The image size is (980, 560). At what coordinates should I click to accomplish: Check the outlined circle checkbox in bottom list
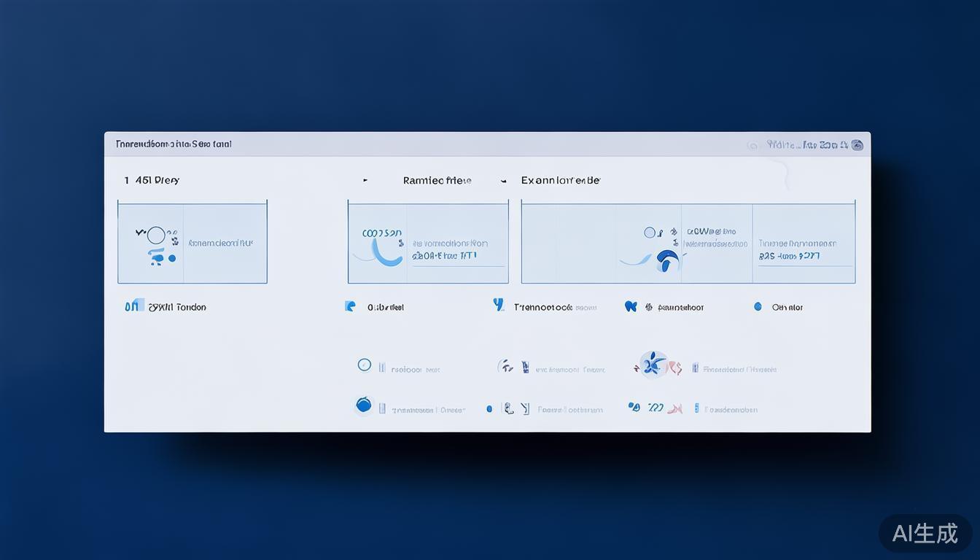[x=365, y=365]
